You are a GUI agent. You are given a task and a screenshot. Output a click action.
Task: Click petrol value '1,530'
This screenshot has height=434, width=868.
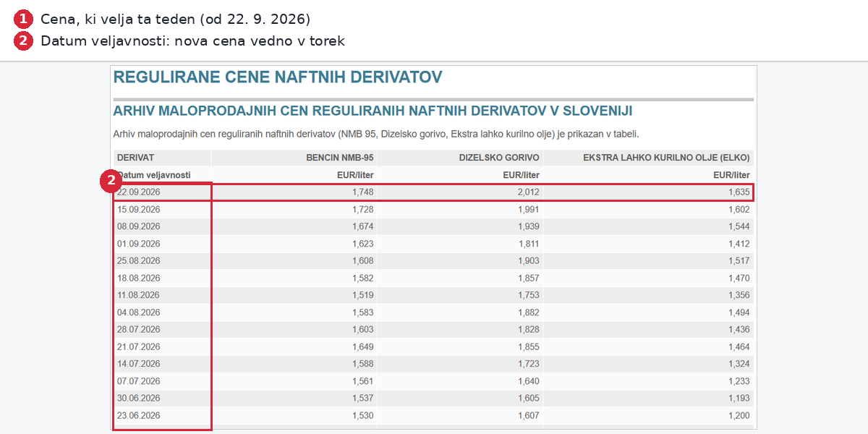pyautogui.click(x=362, y=415)
